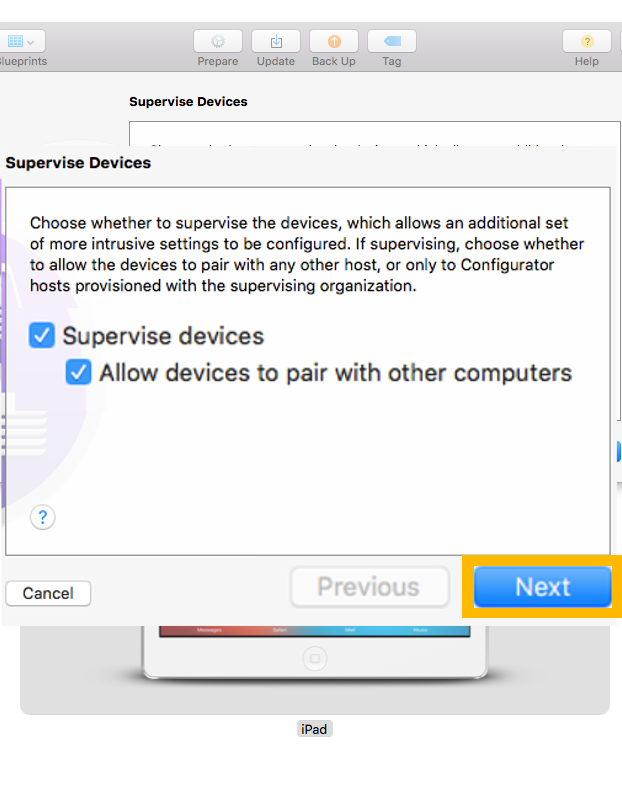Click the Tag icon in toolbar

coord(392,41)
